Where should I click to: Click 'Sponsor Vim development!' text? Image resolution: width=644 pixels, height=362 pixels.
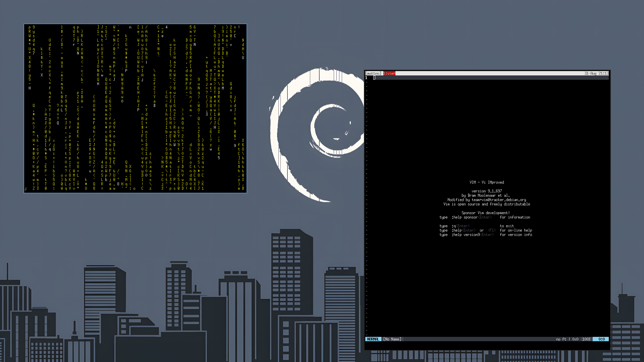(486, 213)
